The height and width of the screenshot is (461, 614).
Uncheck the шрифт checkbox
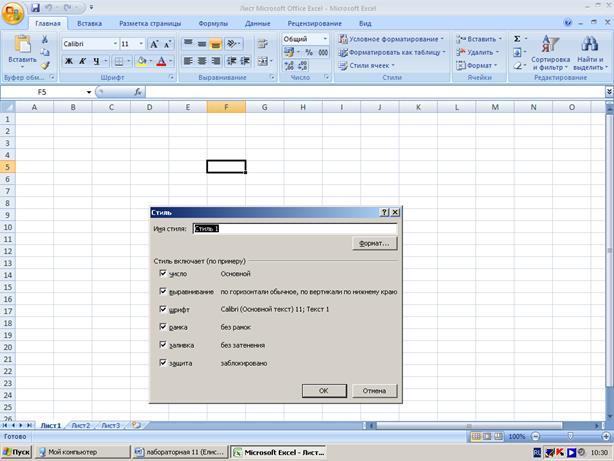click(163, 309)
